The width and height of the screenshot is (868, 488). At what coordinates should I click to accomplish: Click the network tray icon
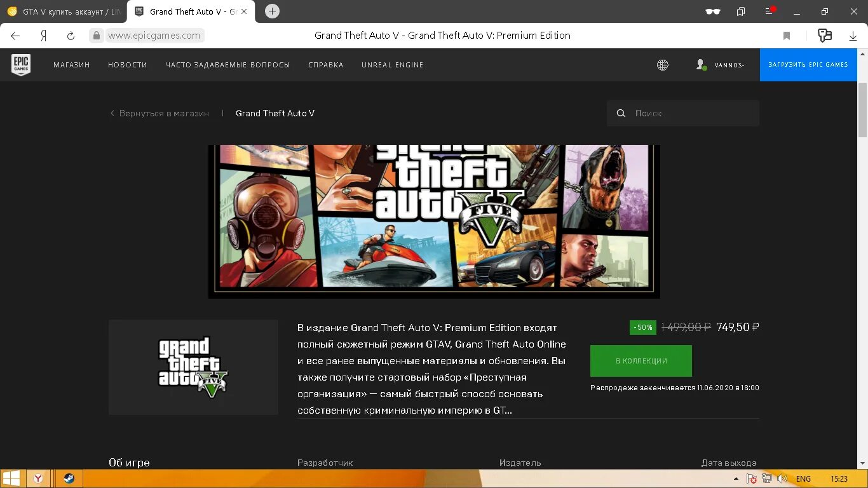(x=767, y=478)
